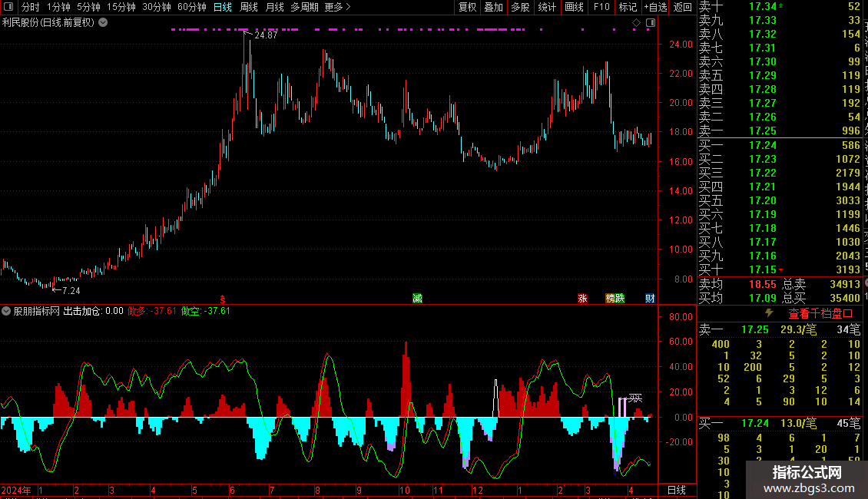The width and height of the screenshot is (868, 499).
Task: Click the 买一 13.0/笔 detail header
Action: [x=780, y=423]
